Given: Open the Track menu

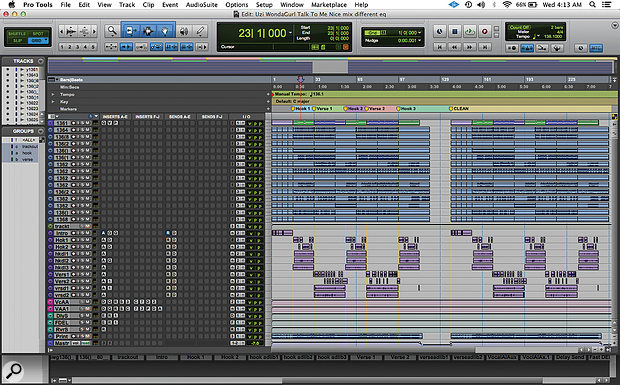Looking at the screenshot, I should (127, 5).
